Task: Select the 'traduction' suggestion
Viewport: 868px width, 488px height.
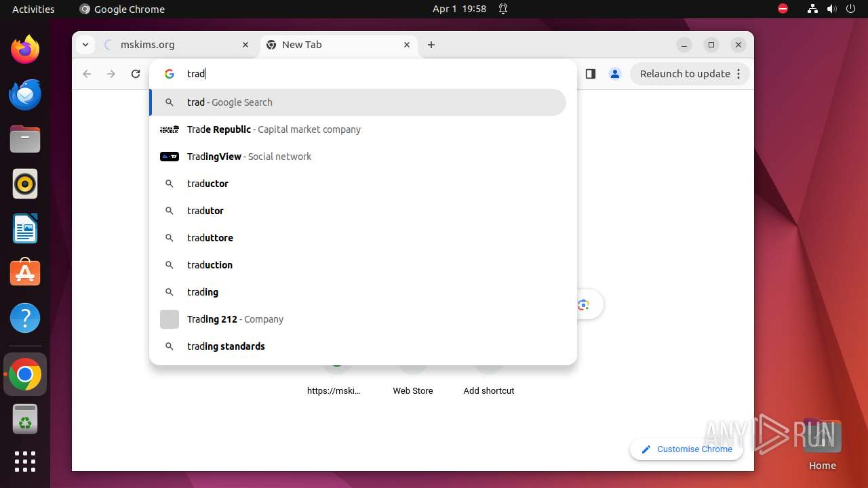Action: point(358,265)
